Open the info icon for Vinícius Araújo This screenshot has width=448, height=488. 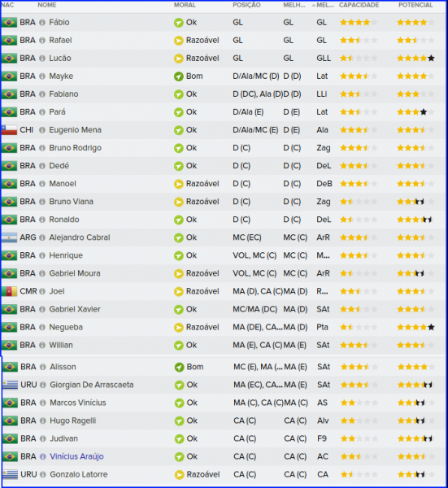(x=43, y=456)
